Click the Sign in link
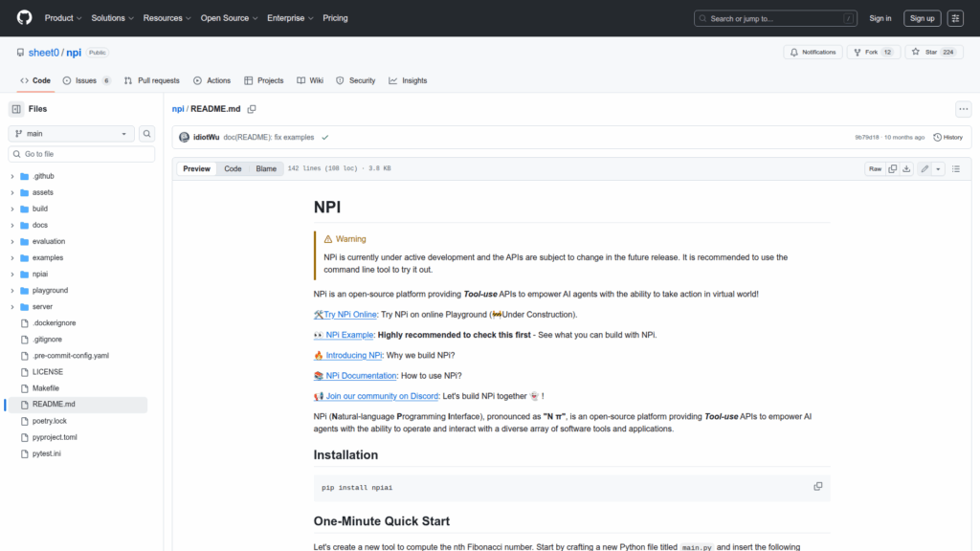Image resolution: width=980 pixels, height=551 pixels. tap(880, 18)
